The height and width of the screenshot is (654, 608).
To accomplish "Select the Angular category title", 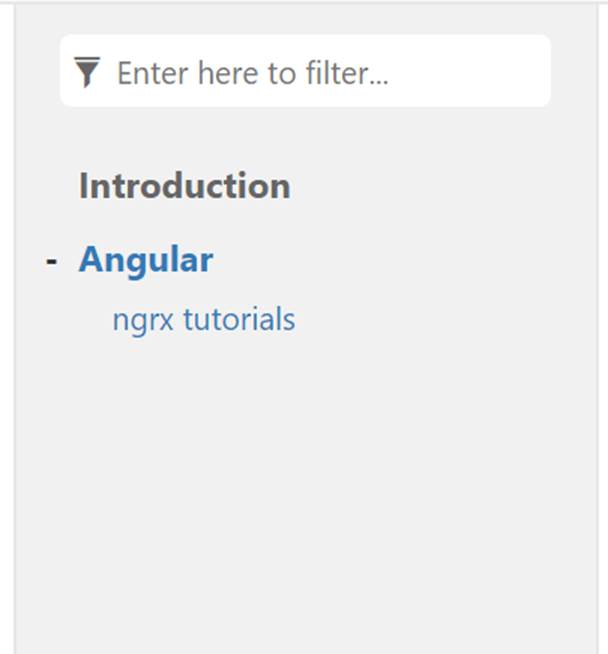I will (x=146, y=260).
